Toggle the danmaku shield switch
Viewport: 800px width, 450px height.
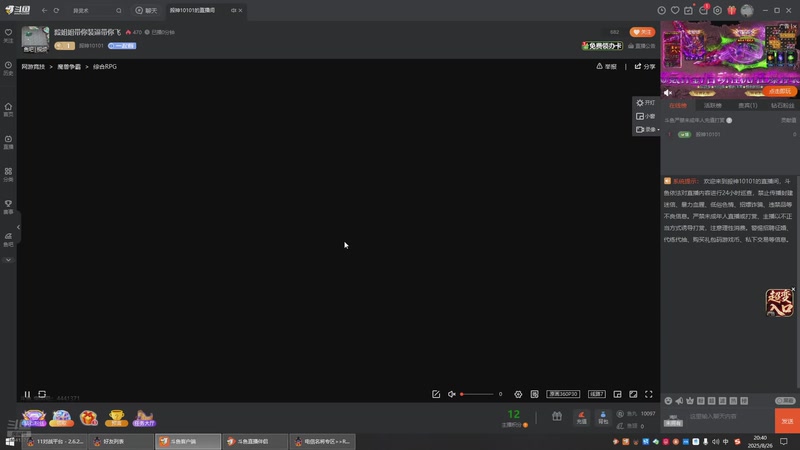click(x=785, y=401)
